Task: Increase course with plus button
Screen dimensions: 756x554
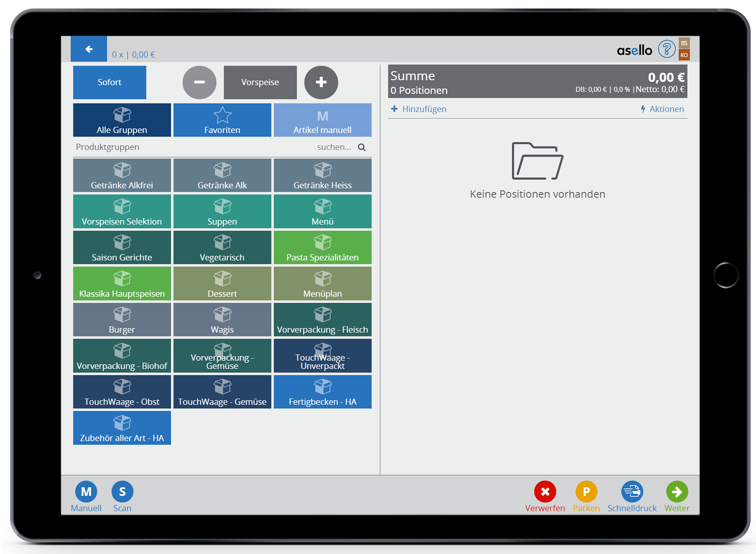Action: (321, 82)
